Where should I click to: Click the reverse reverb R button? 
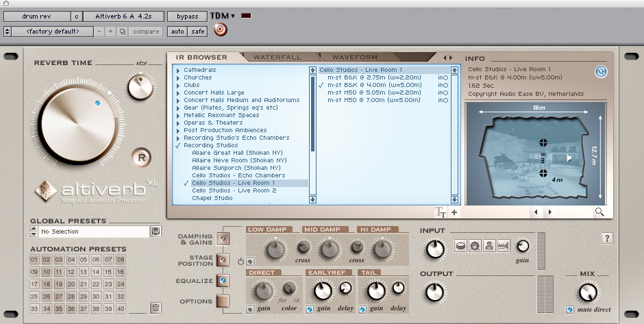[x=141, y=155]
